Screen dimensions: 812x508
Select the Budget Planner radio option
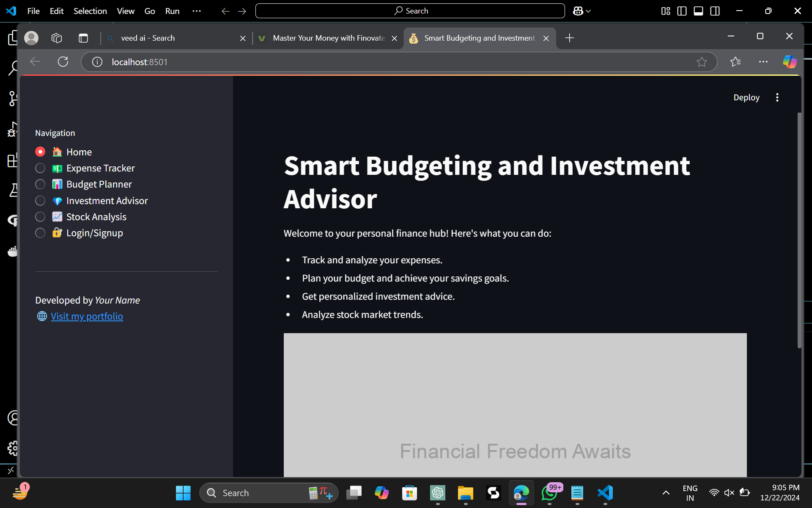pyautogui.click(x=40, y=184)
